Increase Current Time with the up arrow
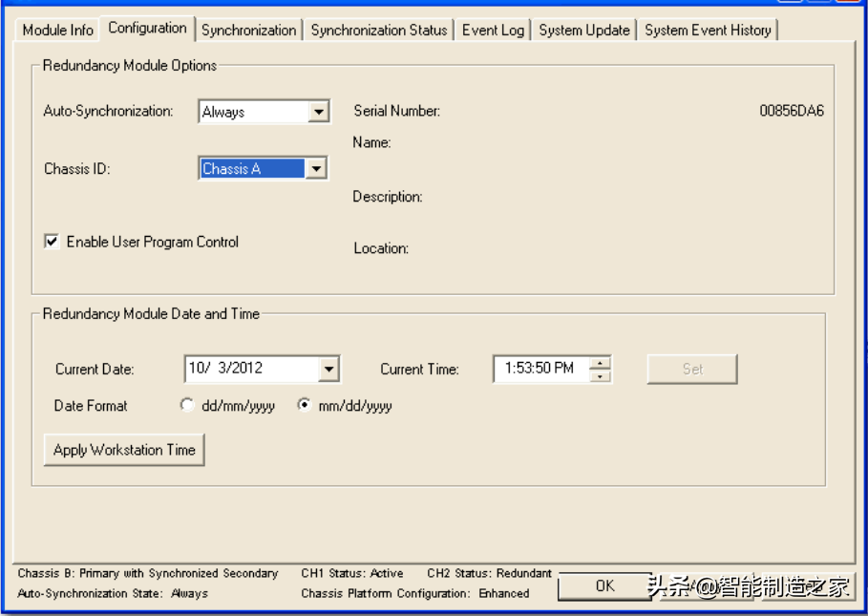 (x=600, y=362)
